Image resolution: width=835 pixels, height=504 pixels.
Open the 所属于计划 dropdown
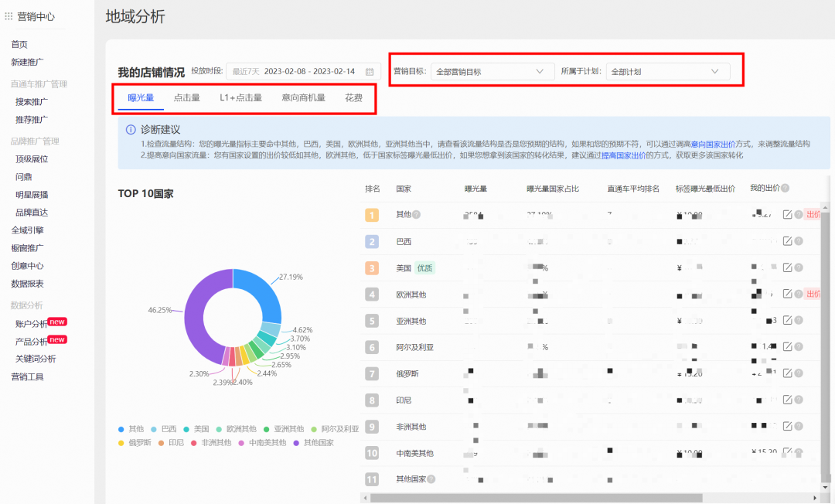pyautogui.click(x=668, y=71)
